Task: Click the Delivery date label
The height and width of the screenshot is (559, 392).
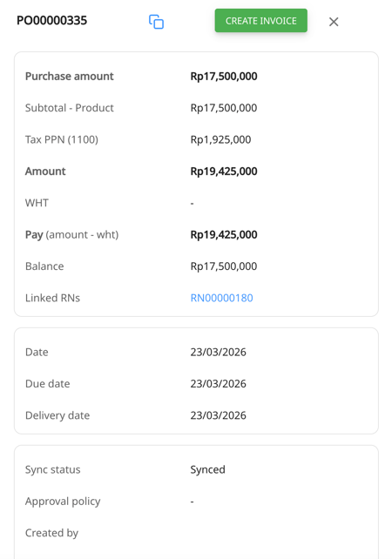Action: (x=57, y=415)
